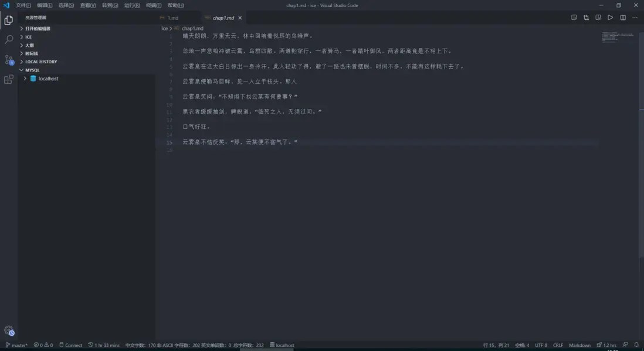Click the Ice breadcrumb segment
This screenshot has height=351, width=644.
click(164, 28)
